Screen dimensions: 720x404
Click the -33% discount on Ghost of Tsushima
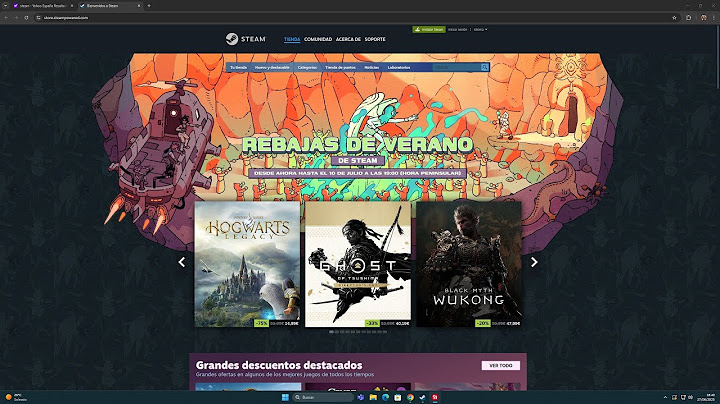(372, 323)
